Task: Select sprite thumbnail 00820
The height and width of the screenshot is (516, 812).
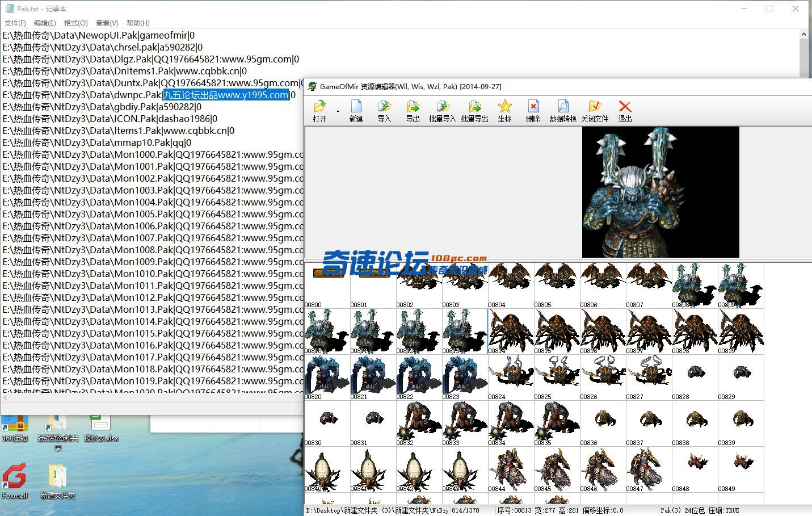Action: [327, 377]
